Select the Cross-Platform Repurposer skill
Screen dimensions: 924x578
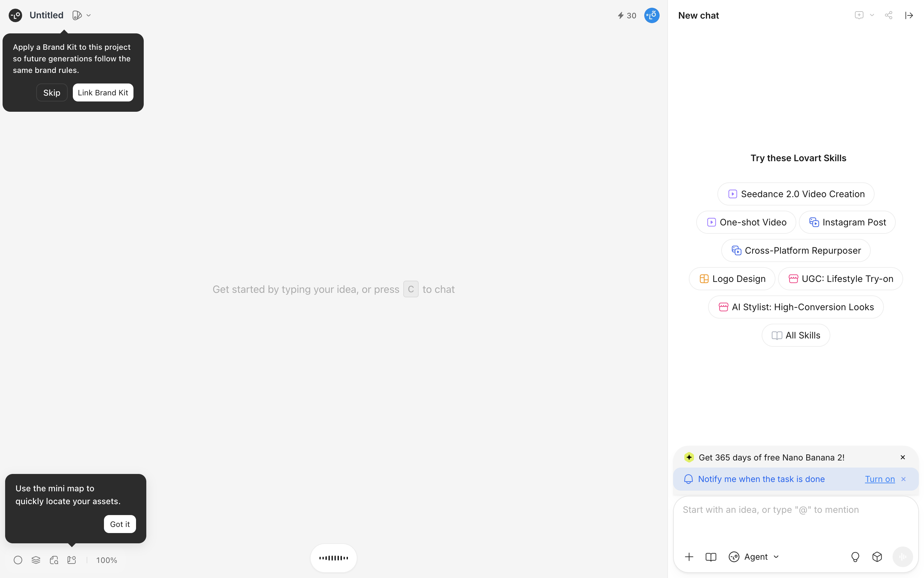click(x=796, y=250)
